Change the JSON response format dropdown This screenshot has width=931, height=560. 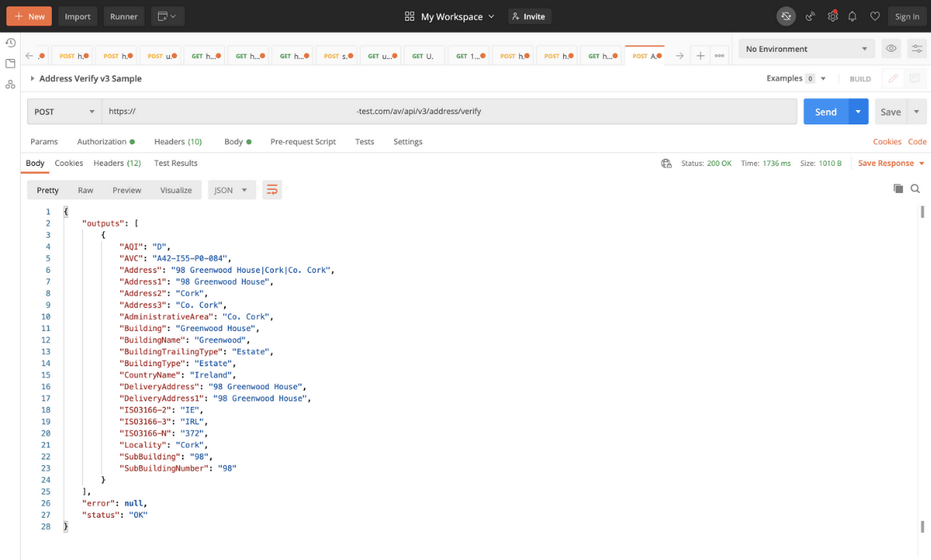231,190
